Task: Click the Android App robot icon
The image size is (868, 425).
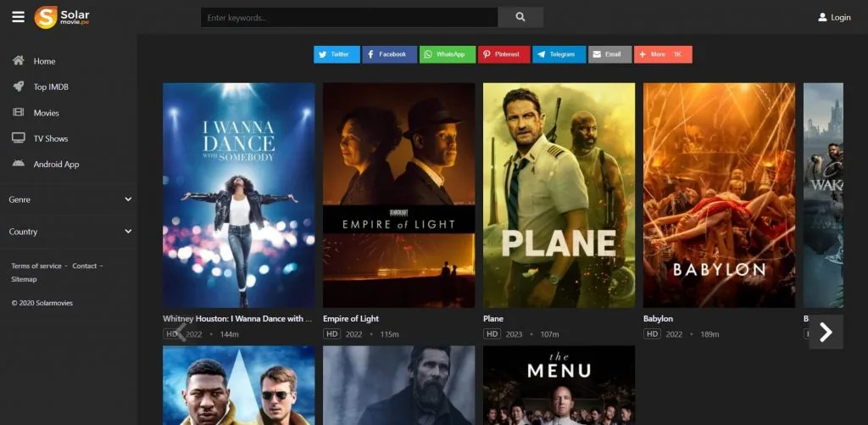Action: [19, 164]
